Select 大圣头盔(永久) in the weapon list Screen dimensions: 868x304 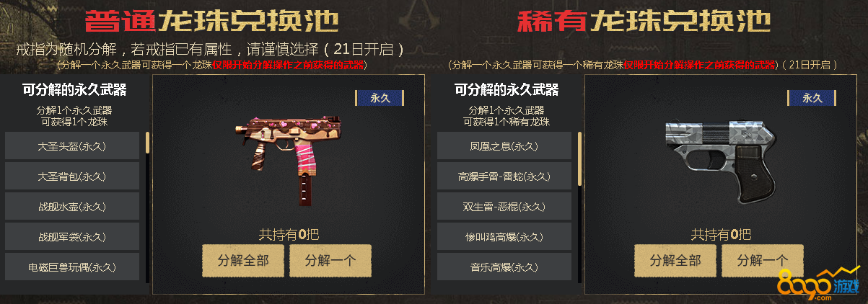coord(72,146)
